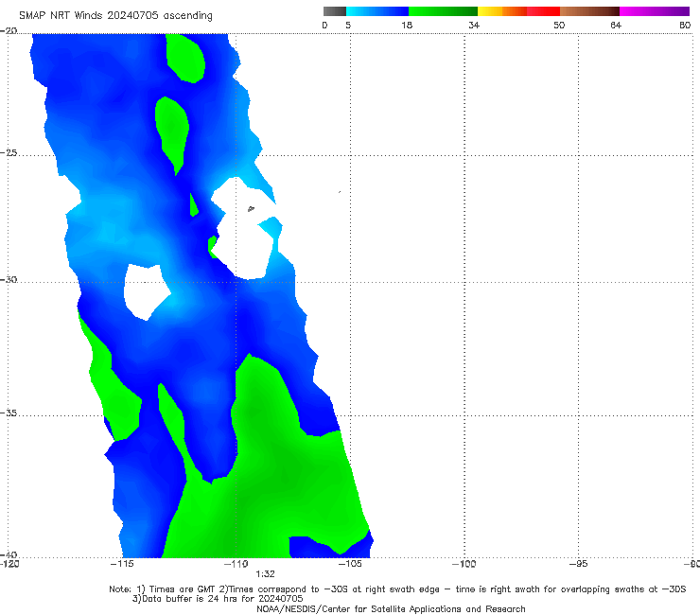Click the colorbar label '5'
The height and width of the screenshot is (615, 700).
[x=348, y=25]
